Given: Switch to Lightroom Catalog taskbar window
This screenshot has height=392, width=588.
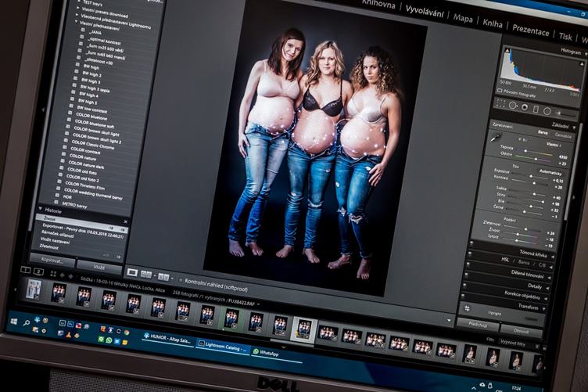Looking at the screenshot, I should pos(223,347).
